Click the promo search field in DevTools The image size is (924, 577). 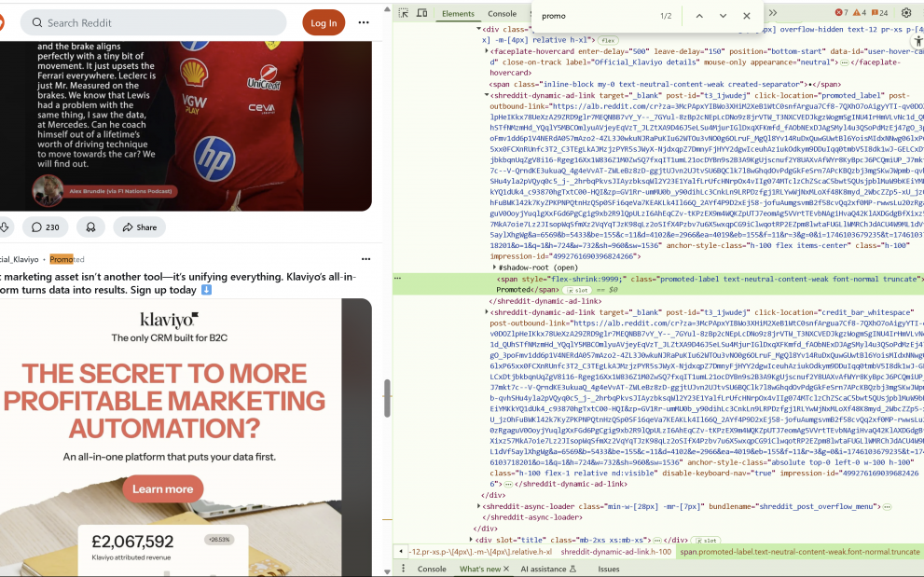[595, 16]
